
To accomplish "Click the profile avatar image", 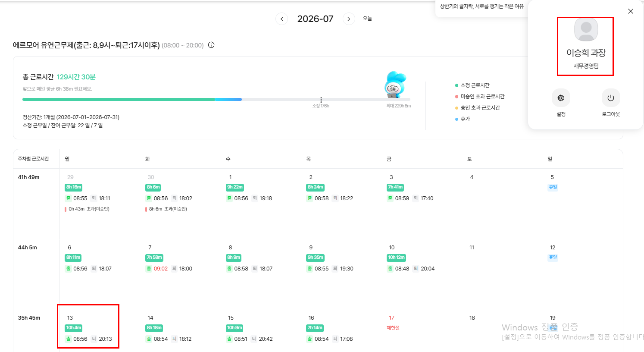I will point(586,29).
